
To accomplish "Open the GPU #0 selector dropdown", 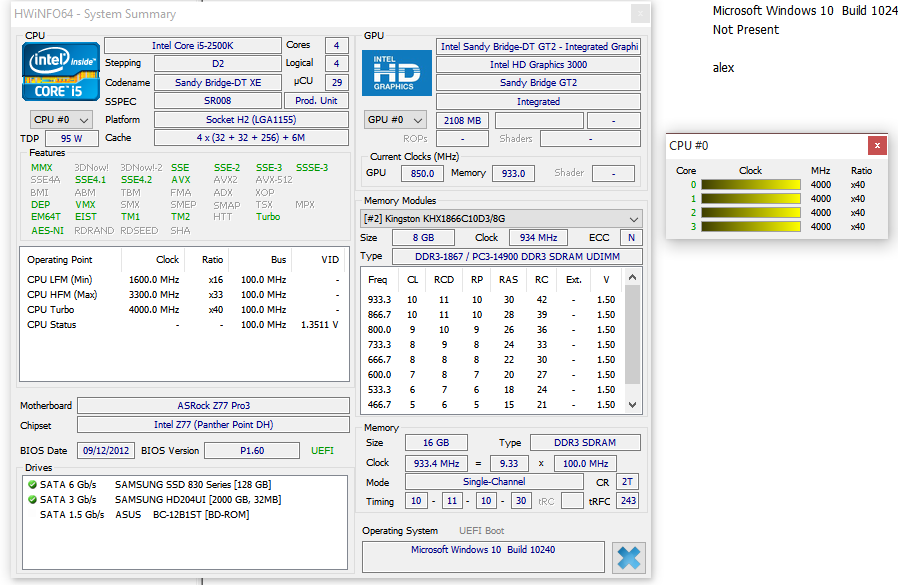I will 395,120.
